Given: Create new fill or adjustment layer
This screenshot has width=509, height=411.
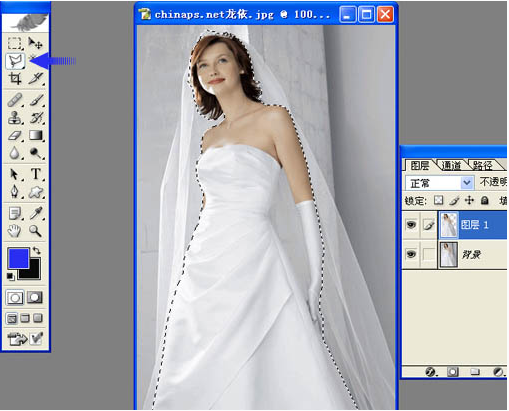Looking at the screenshot, I should [x=498, y=372].
